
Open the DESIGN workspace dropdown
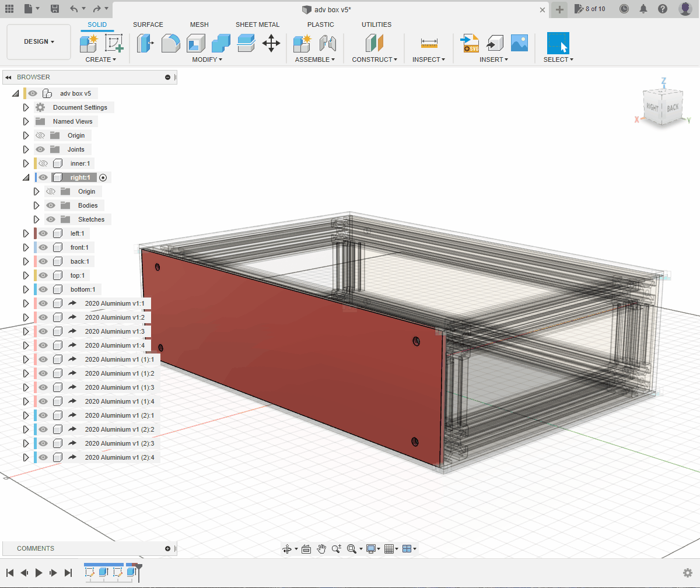39,42
